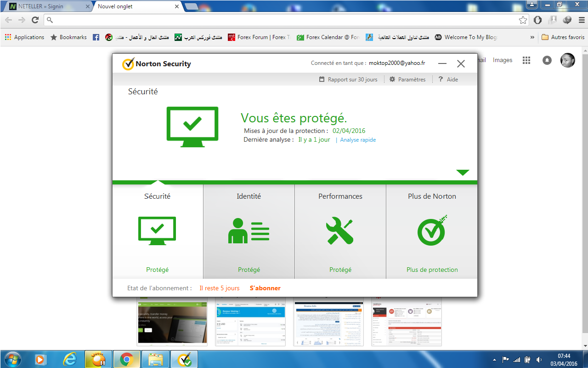
Task: Click the Chrome address bar
Action: coord(287,20)
